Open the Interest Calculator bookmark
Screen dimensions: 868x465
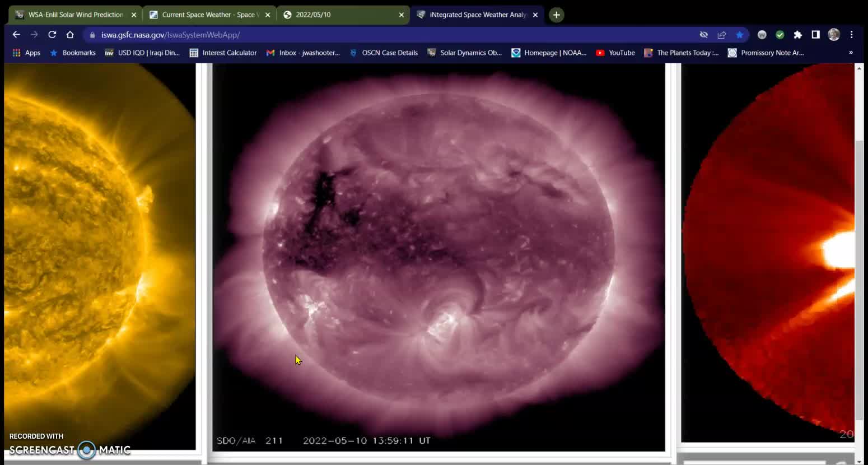click(223, 53)
